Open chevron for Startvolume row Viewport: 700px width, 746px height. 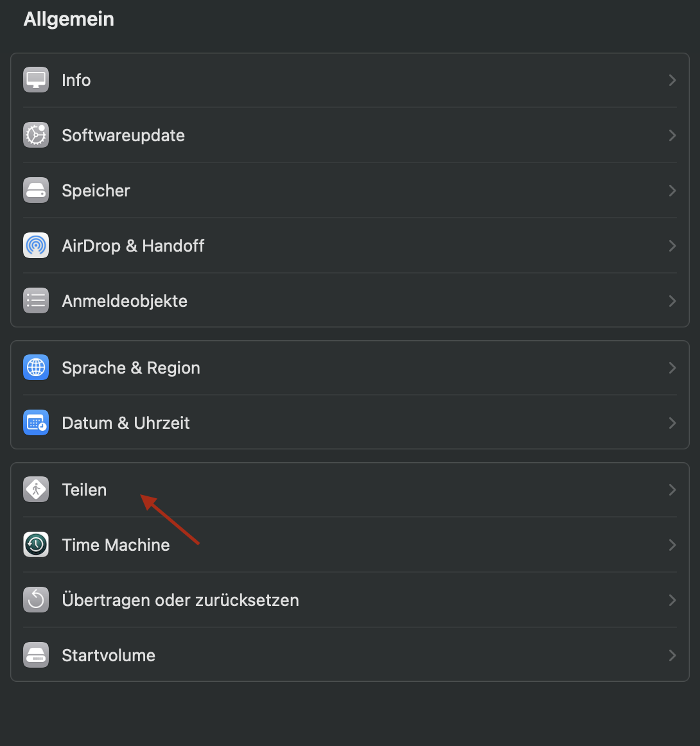pos(672,655)
